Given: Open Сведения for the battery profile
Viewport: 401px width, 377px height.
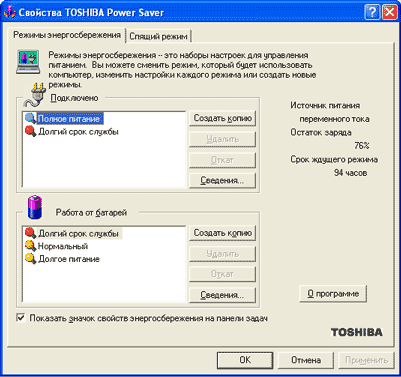Looking at the screenshot, I should click(x=222, y=295).
